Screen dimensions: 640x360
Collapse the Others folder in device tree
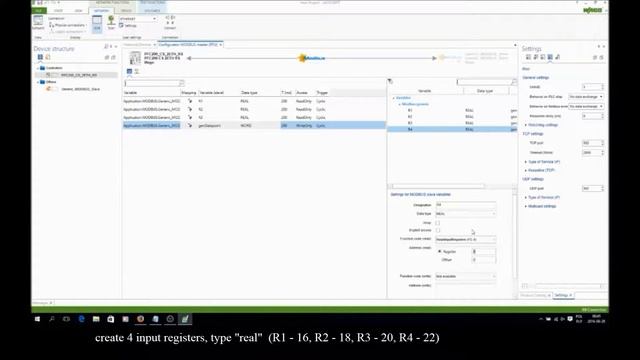38,82
